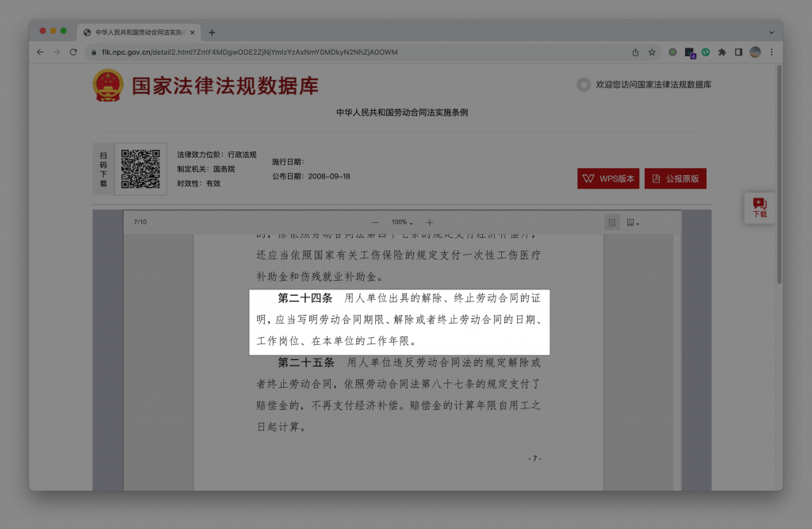Go back using browser back arrow
This screenshot has width=812, height=529.
(x=40, y=52)
